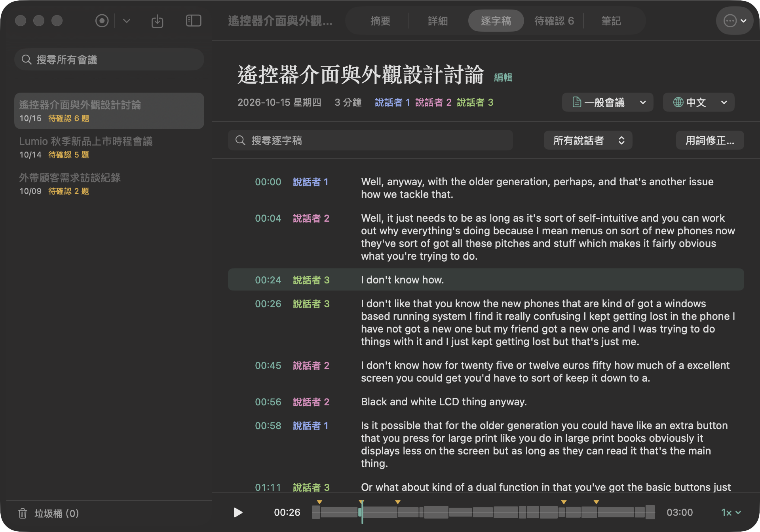
Task: Open the 待確認 6 tab
Action: pyautogui.click(x=554, y=21)
